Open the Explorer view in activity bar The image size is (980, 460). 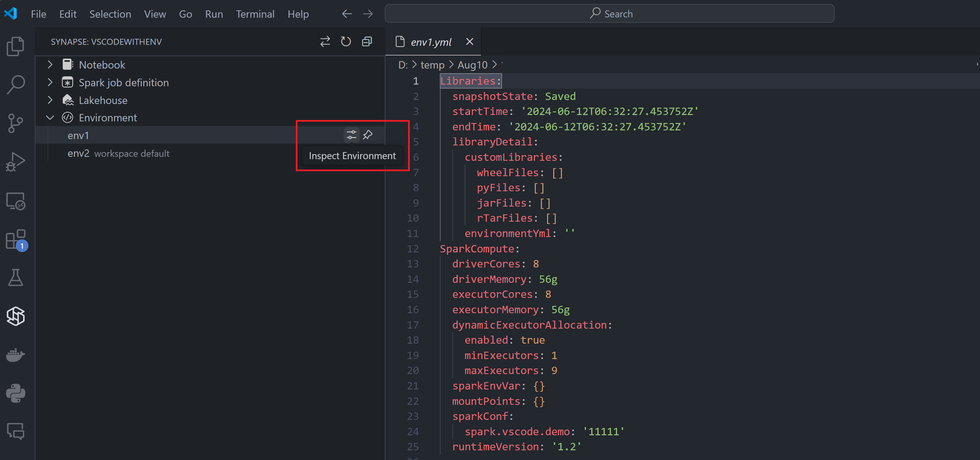coord(15,46)
